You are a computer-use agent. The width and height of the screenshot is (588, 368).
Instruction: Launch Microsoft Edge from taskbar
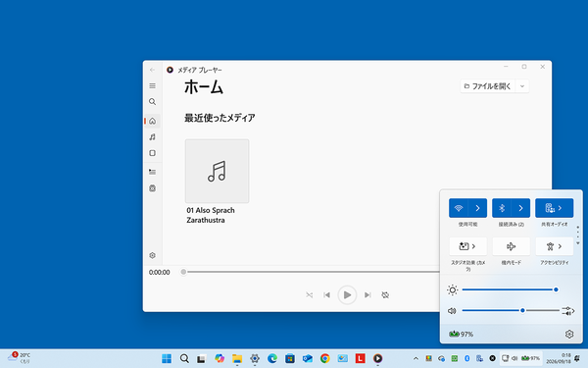(x=272, y=358)
